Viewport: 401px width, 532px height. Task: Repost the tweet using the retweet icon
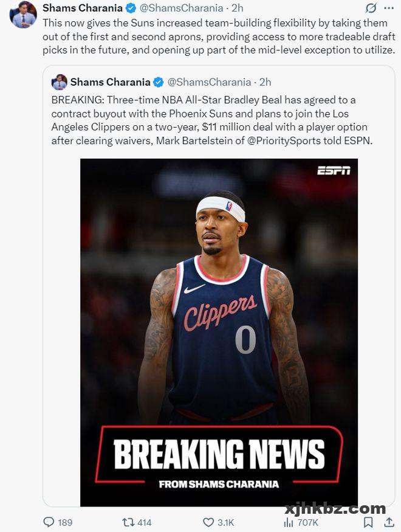128,522
